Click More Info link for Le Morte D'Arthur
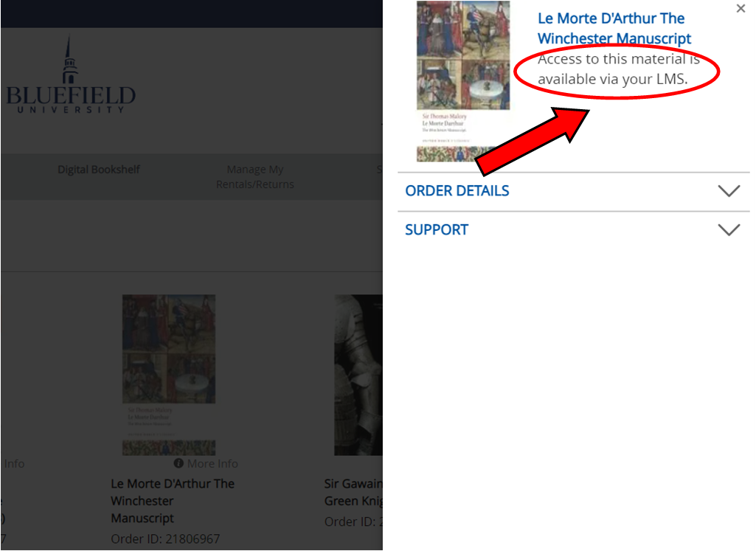 click(212, 464)
